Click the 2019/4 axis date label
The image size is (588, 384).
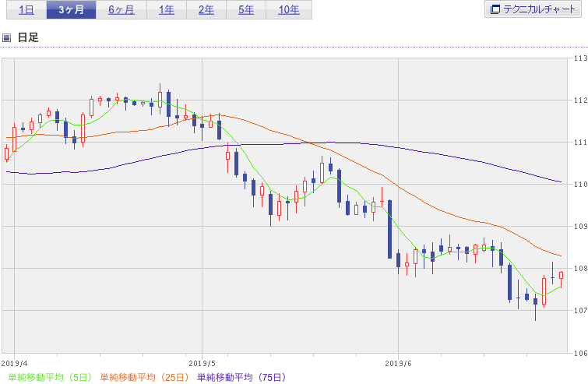pyautogui.click(x=14, y=364)
